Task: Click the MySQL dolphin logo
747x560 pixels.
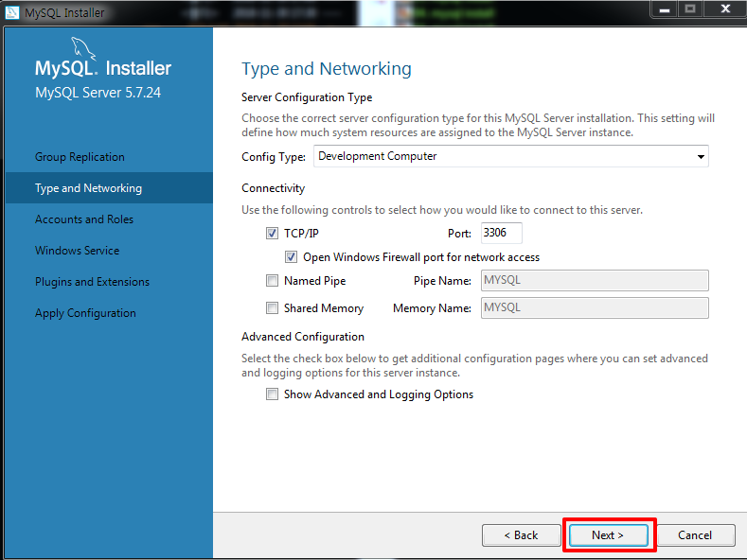Action: point(83,49)
